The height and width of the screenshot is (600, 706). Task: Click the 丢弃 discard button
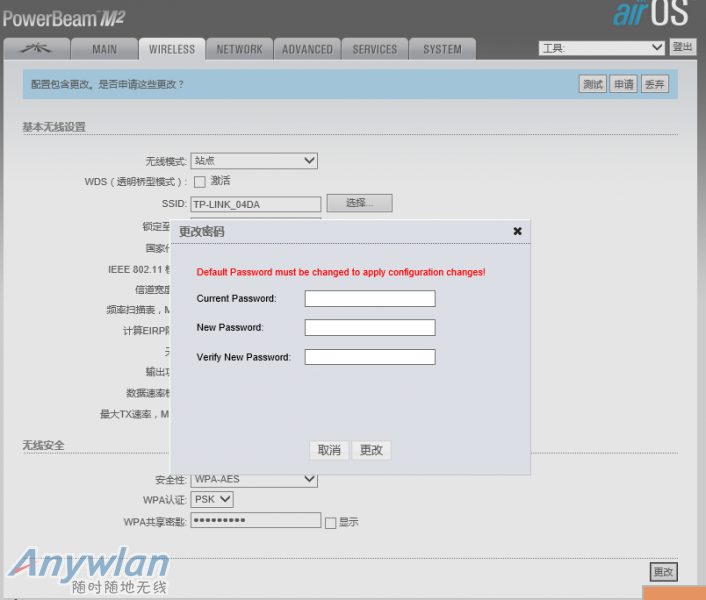coord(655,84)
